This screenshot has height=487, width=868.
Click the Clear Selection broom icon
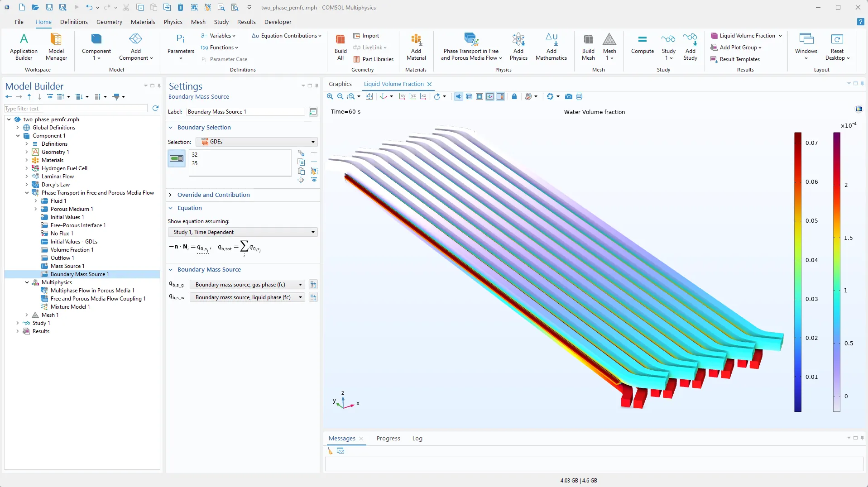click(314, 172)
